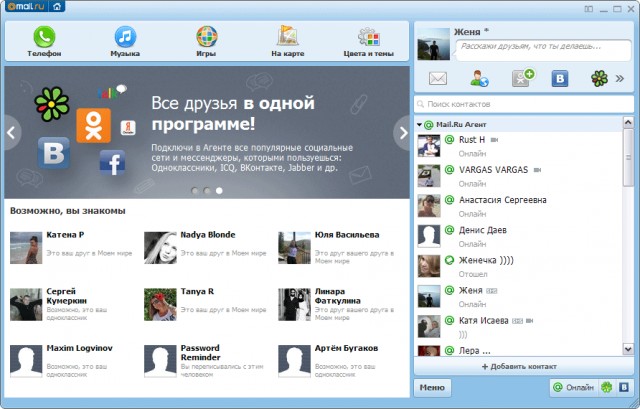Select the third banner slide dot
640x409 pixels.
click(219, 189)
